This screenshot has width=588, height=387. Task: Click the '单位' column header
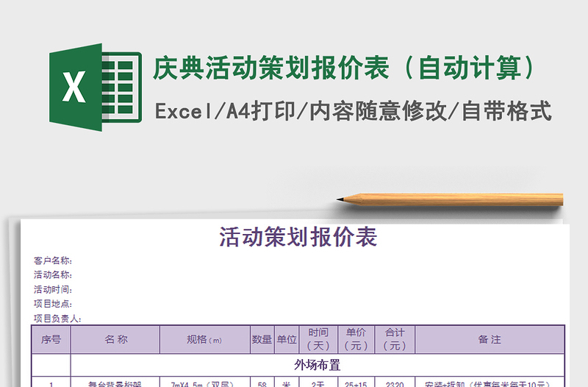tap(287, 340)
